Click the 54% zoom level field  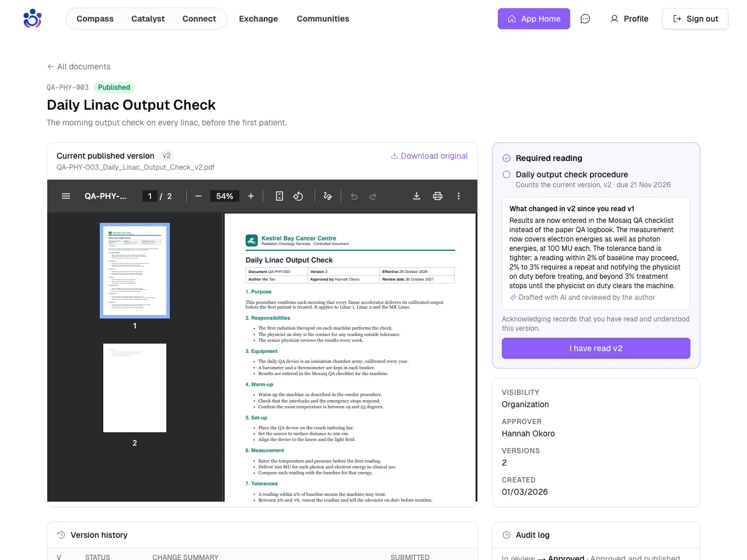pyautogui.click(x=225, y=196)
